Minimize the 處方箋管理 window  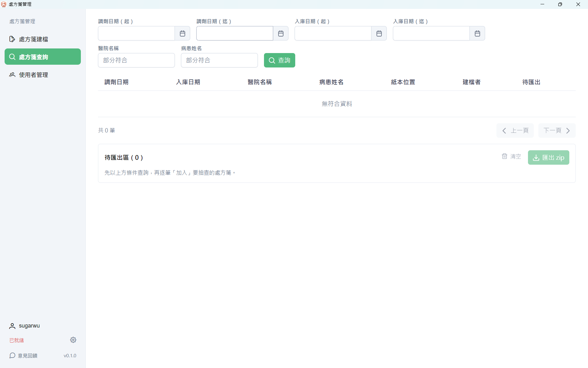542,4
